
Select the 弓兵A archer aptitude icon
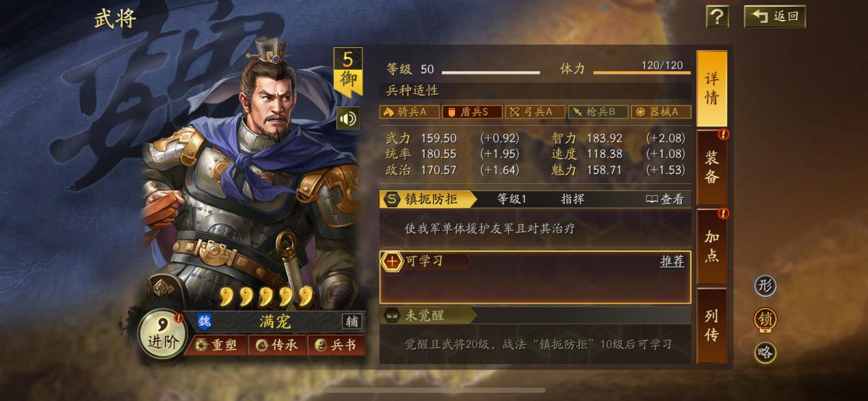[535, 112]
